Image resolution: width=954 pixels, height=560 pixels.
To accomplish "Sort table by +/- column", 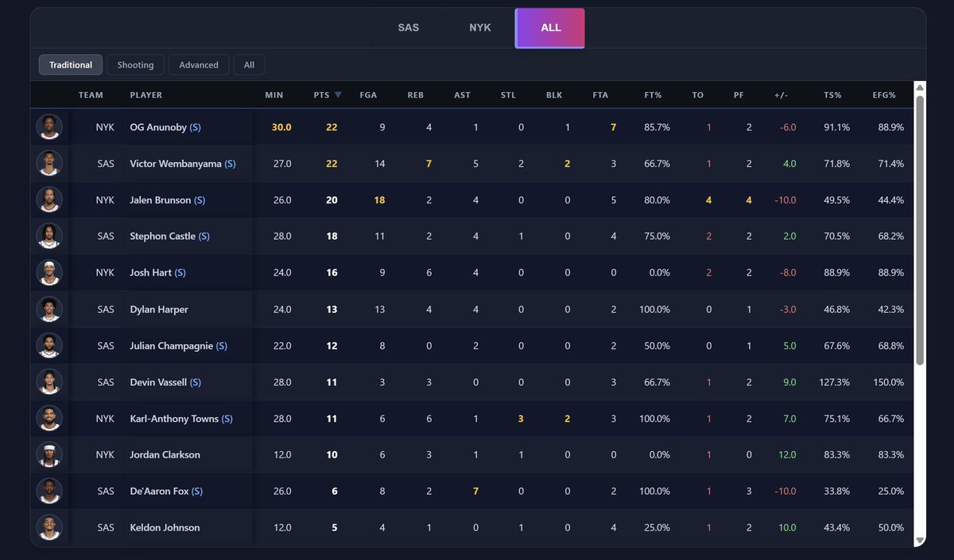I will point(781,95).
